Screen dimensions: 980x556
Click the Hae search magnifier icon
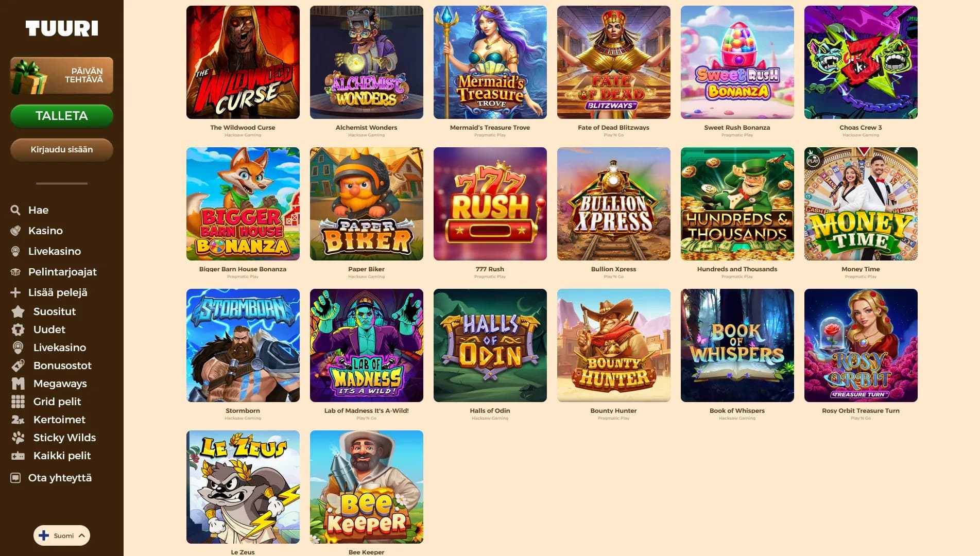(15, 210)
